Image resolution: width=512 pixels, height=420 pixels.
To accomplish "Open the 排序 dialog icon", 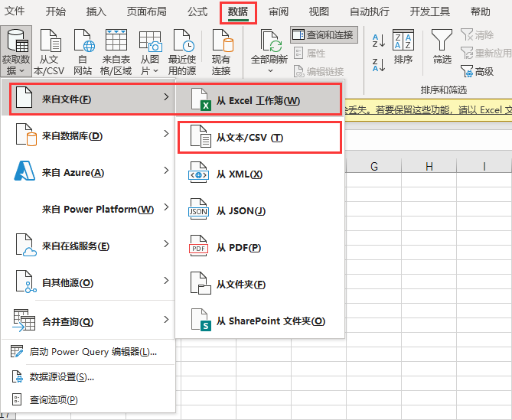I will click(x=403, y=47).
